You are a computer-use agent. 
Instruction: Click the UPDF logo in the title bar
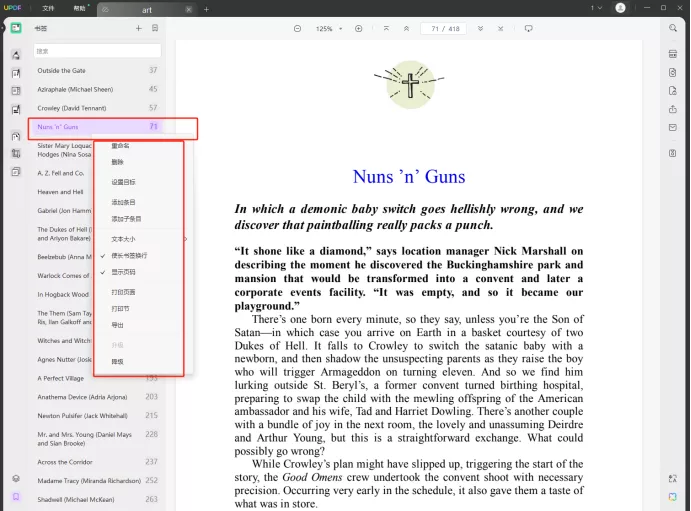click(x=12, y=7)
